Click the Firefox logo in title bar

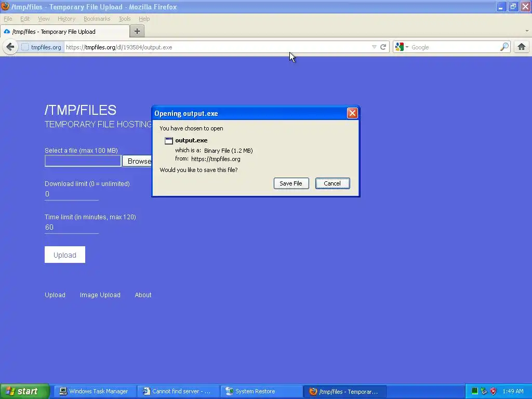point(5,6)
